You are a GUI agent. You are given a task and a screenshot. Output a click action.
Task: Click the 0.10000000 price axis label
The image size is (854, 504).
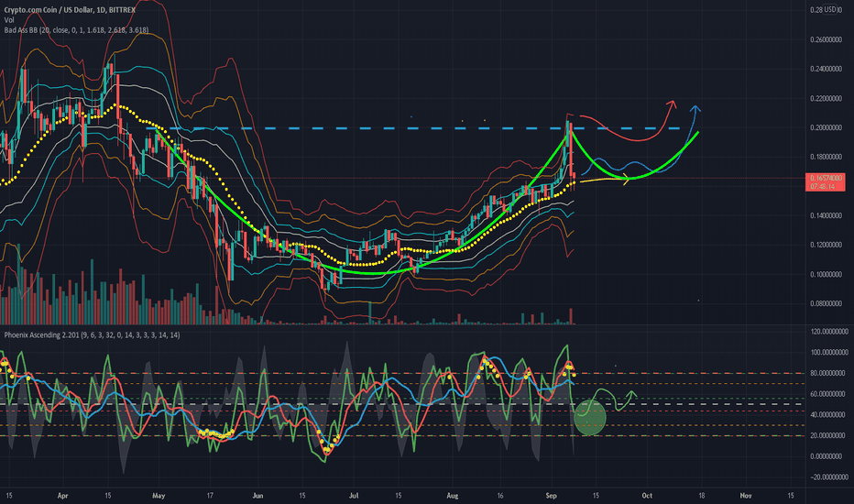pyautogui.click(x=827, y=275)
